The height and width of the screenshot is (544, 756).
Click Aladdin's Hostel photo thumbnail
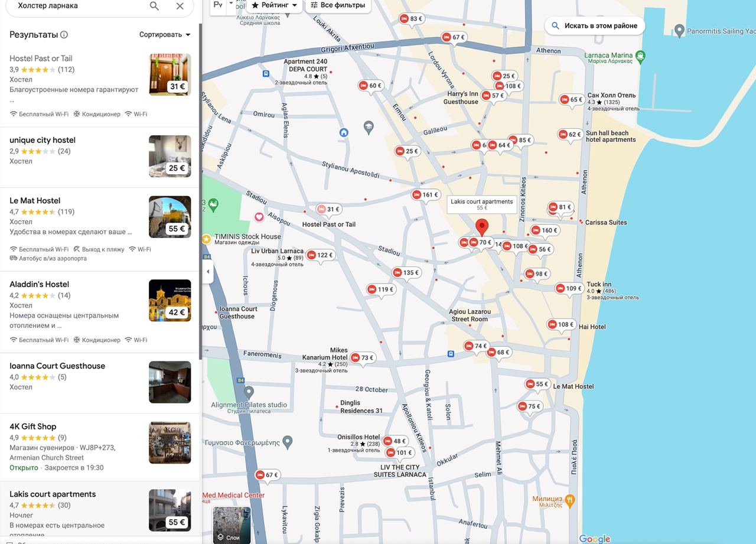pos(170,301)
